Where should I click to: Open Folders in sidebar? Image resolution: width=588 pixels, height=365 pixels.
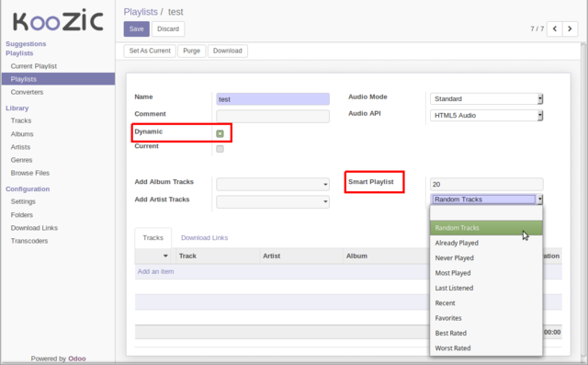22,215
